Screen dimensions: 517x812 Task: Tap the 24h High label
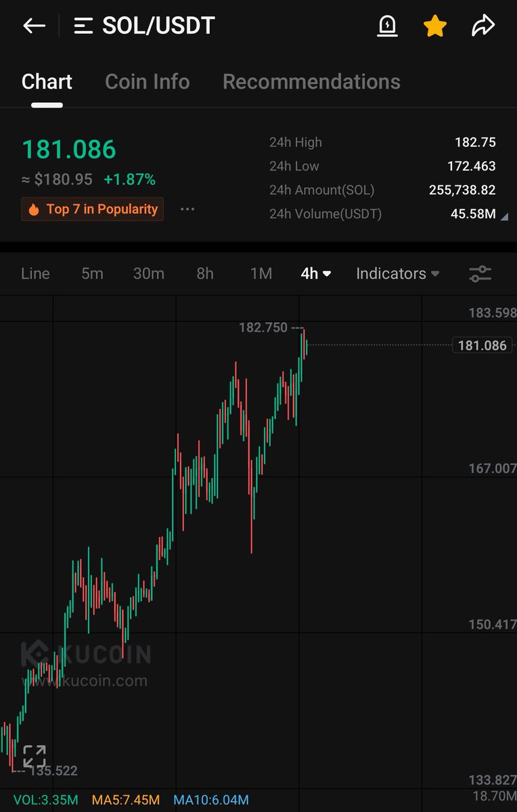296,142
